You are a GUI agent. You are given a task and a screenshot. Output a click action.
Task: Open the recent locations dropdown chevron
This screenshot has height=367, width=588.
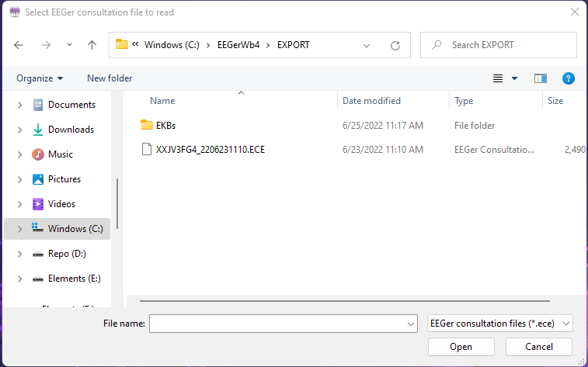(x=69, y=45)
